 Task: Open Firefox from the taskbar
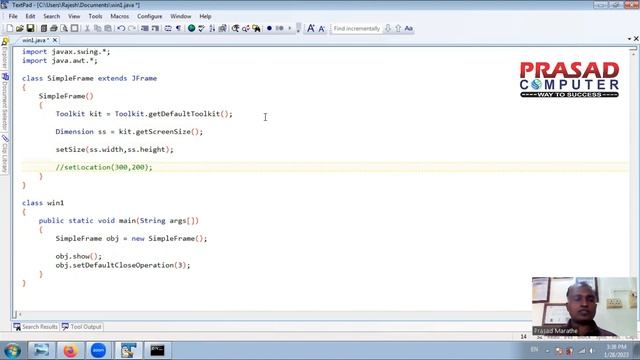pos(70,351)
